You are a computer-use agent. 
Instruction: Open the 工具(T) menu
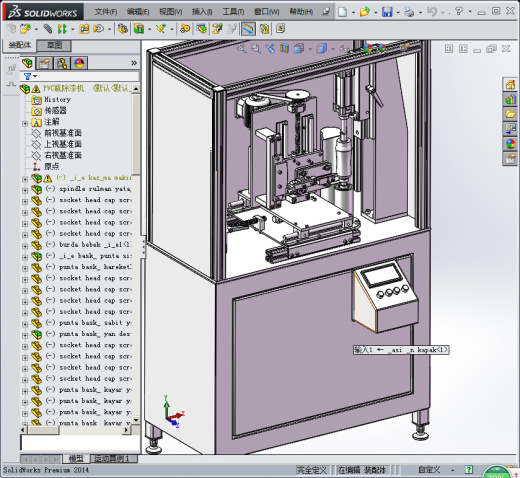(233, 12)
